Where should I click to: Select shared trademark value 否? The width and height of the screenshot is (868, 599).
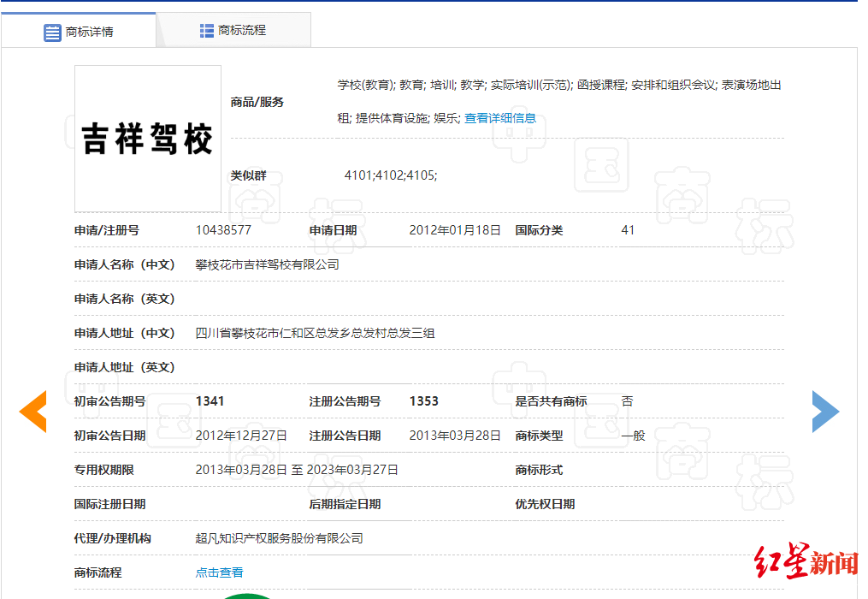coord(627,401)
